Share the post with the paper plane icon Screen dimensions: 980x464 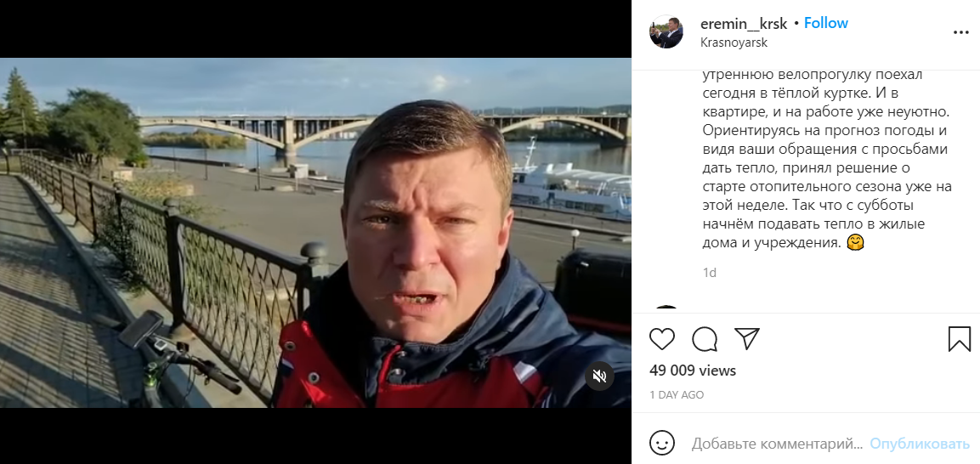coord(747,338)
